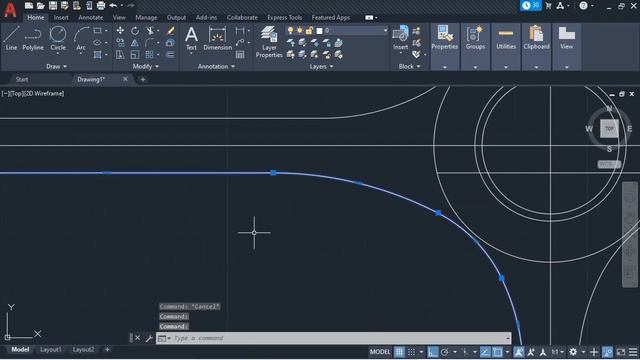Click the Insert block icon
This screenshot has height=360, width=640.
coord(400,38)
